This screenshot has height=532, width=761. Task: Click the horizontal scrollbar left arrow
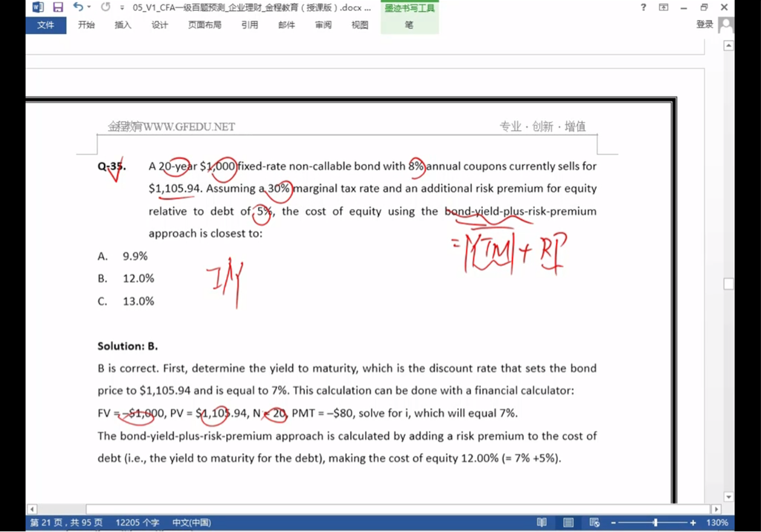point(32,509)
